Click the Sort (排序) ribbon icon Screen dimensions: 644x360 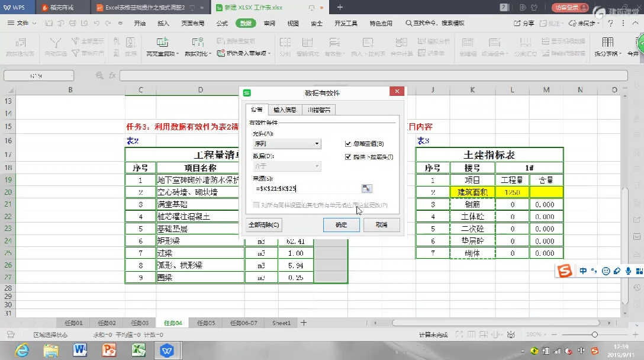click(x=131, y=42)
